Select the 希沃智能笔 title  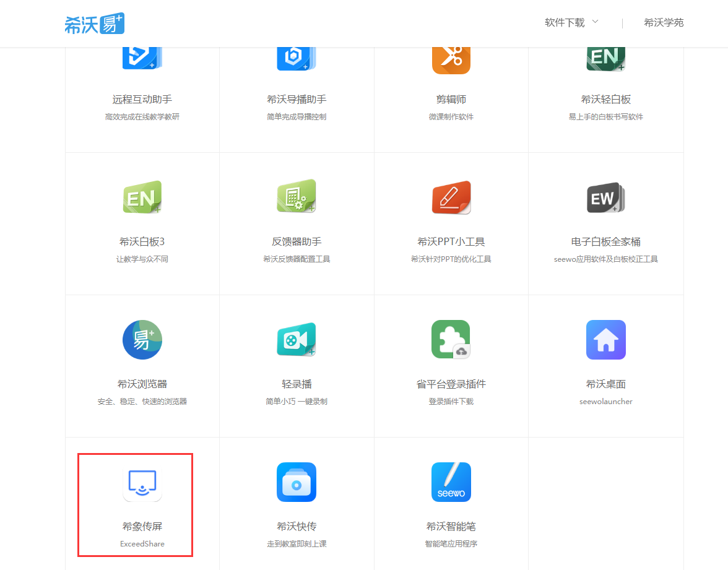coord(451,527)
